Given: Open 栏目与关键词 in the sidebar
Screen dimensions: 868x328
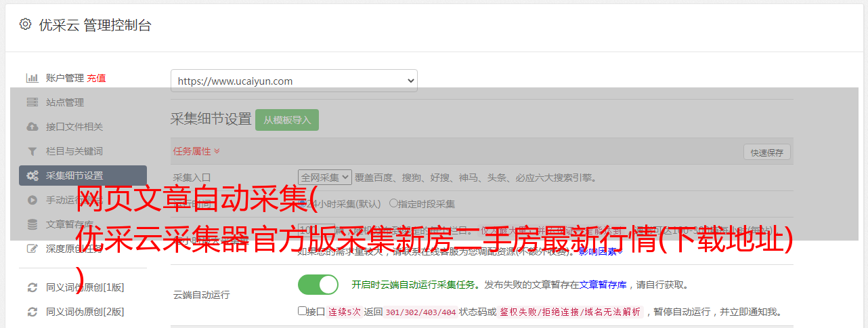Looking at the screenshot, I should [x=74, y=151].
